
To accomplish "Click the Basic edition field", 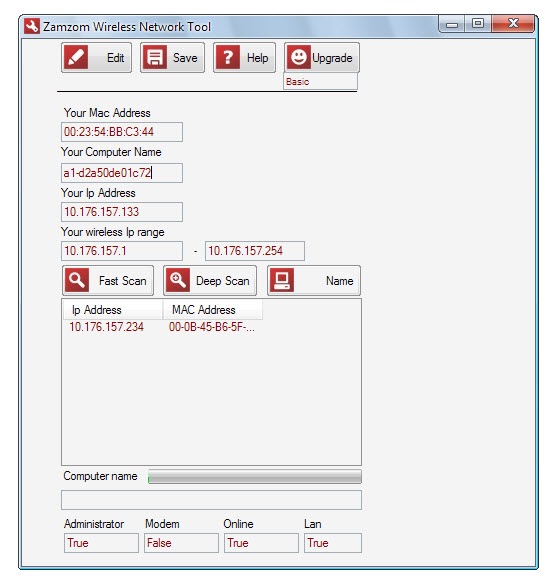I will click(321, 81).
